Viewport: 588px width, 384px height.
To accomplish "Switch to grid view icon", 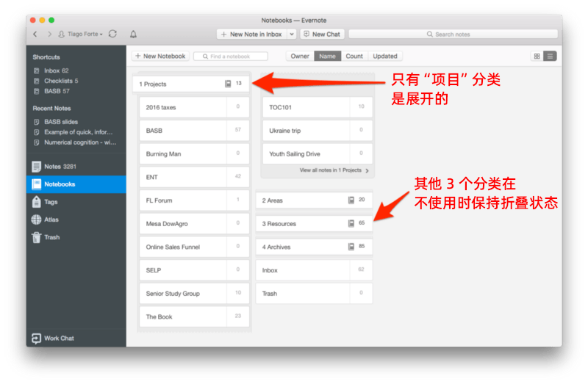I will (537, 57).
